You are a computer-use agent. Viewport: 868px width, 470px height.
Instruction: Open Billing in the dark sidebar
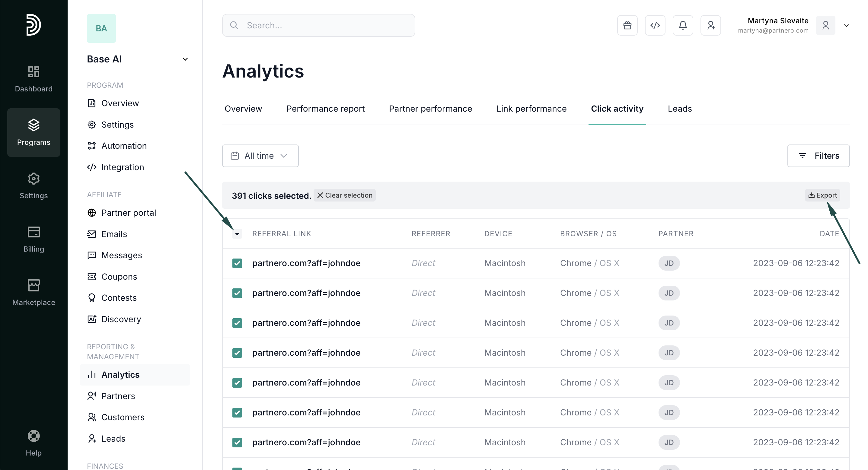point(34,239)
